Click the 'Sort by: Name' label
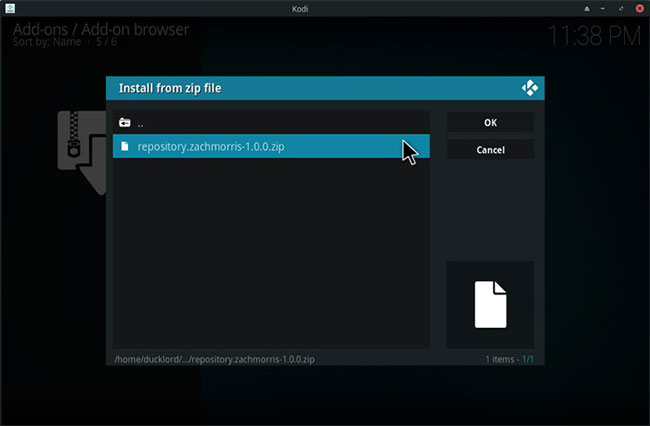Viewport: 650px width, 426px height. [x=47, y=42]
